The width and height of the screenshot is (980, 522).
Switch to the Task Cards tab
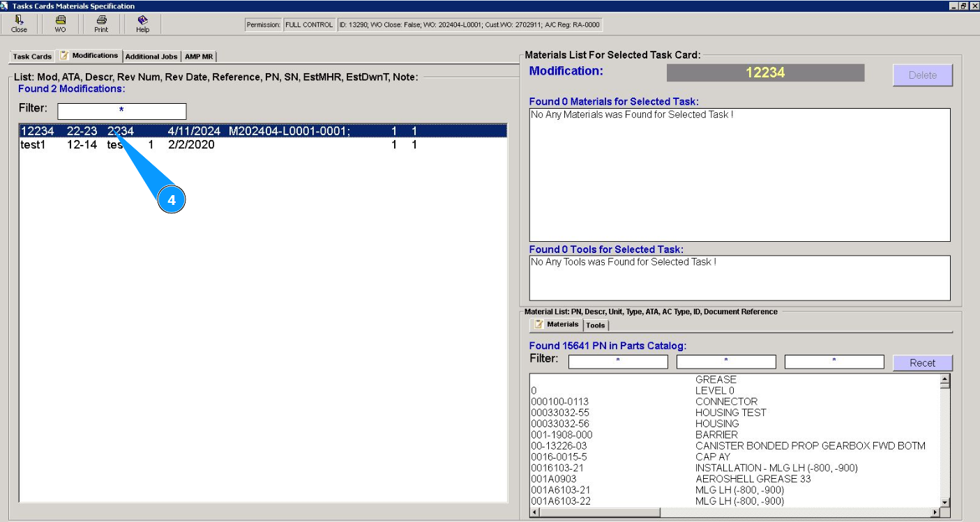point(32,56)
